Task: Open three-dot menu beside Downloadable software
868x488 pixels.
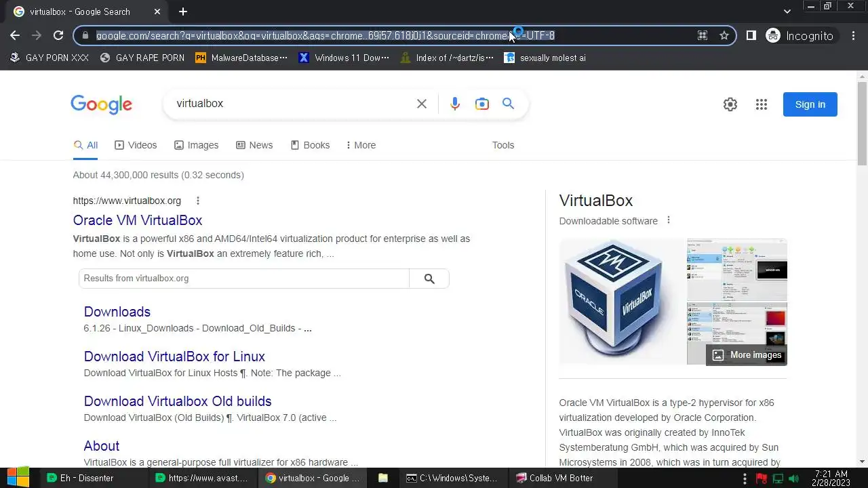Action: (x=669, y=220)
